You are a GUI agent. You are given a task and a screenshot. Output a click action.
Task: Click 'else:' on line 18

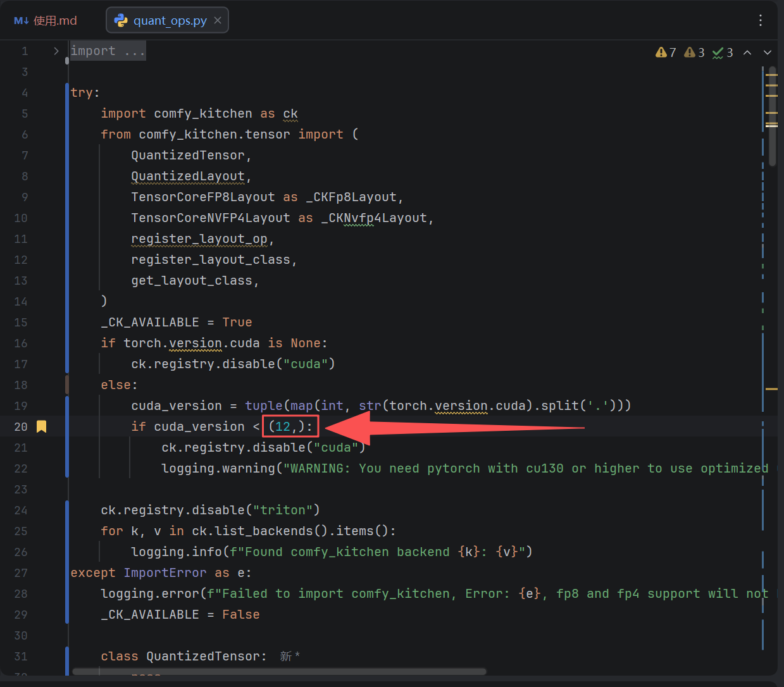click(119, 385)
